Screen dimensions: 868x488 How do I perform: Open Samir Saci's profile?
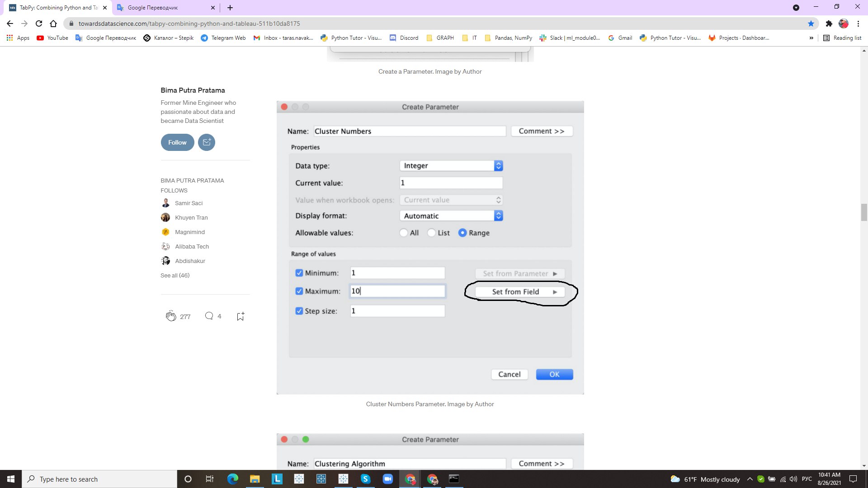click(x=189, y=203)
